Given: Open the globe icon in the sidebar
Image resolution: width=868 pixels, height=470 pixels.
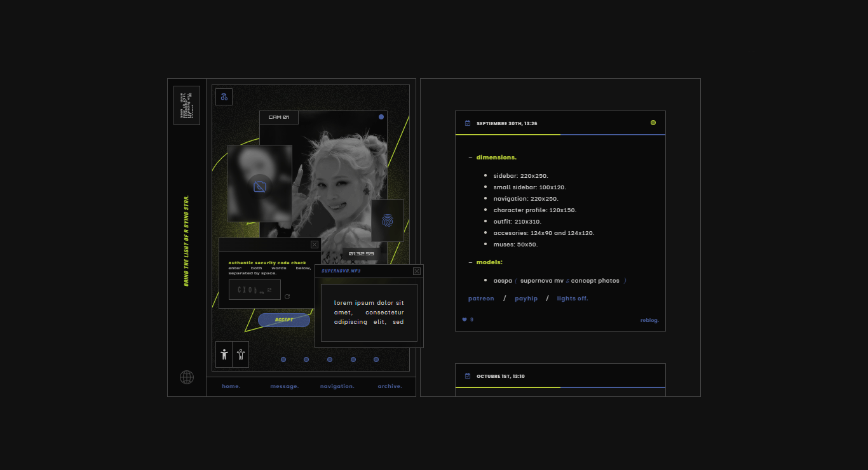Looking at the screenshot, I should (187, 377).
